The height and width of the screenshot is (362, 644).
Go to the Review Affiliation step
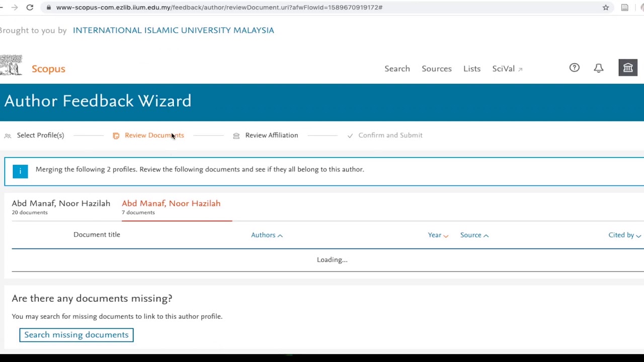point(272,135)
